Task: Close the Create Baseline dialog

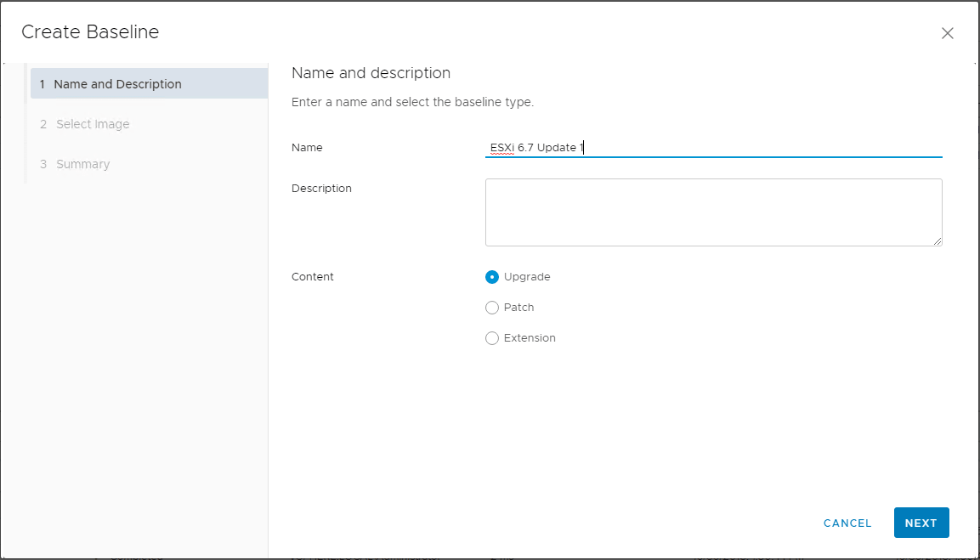Action: click(x=947, y=33)
